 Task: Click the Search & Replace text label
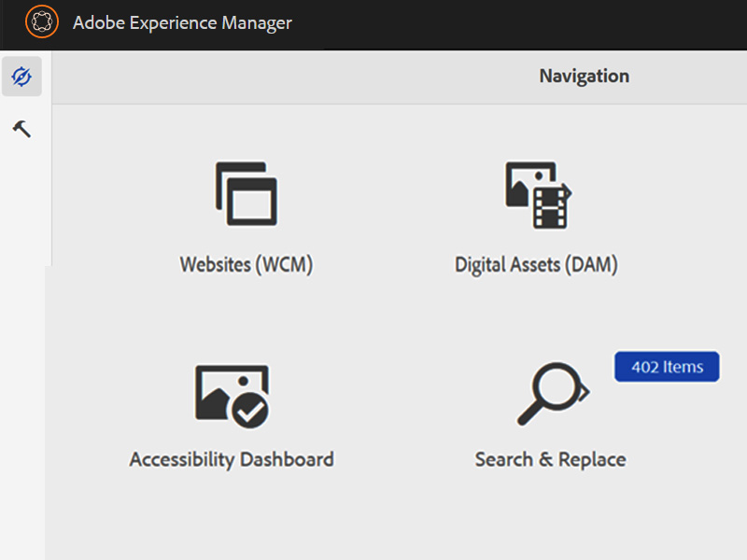(x=550, y=459)
